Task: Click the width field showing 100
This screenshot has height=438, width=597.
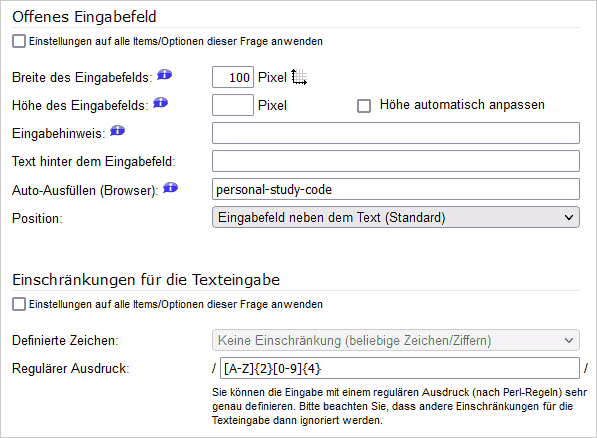Action: [x=233, y=77]
